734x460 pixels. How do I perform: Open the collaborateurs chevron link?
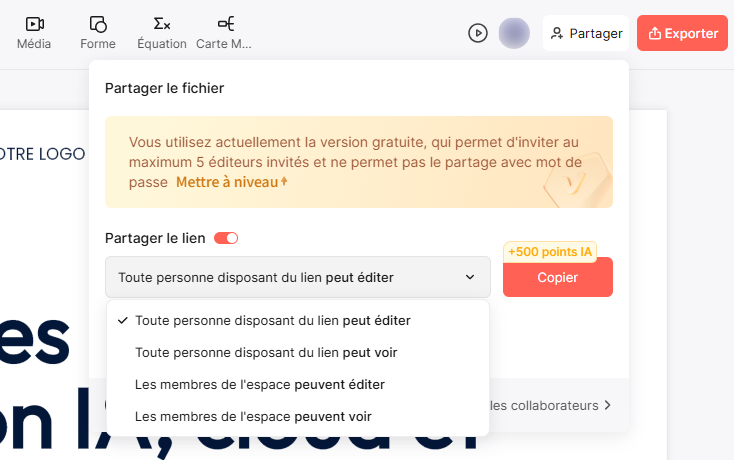551,405
